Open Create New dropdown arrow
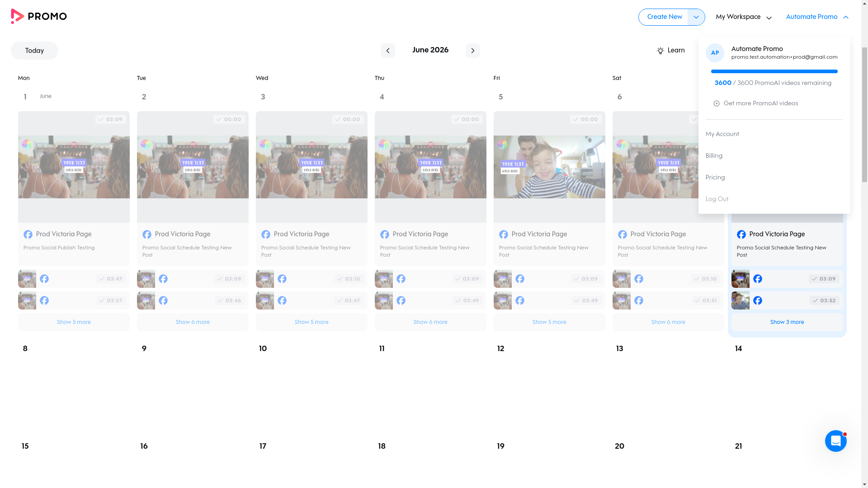This screenshot has width=868, height=488. tap(696, 17)
